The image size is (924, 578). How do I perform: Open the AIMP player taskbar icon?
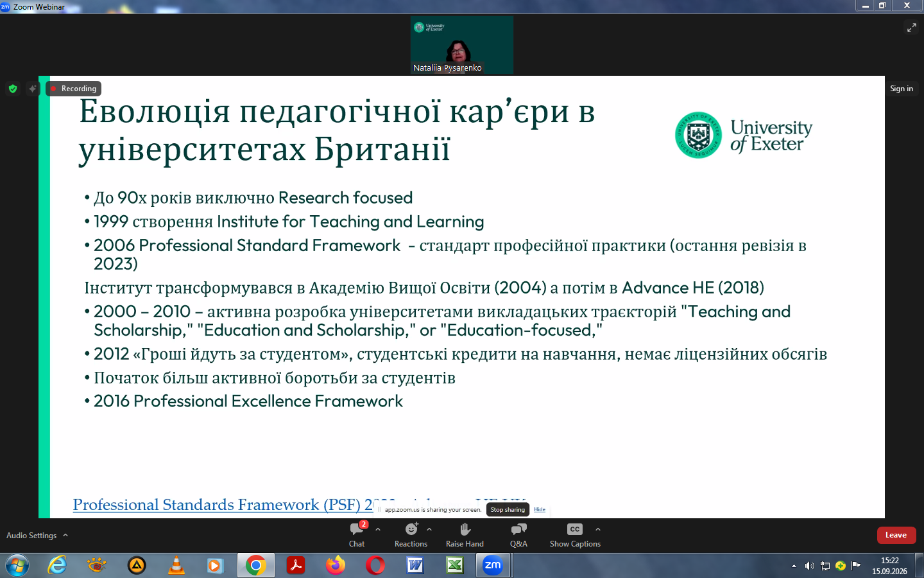click(137, 566)
